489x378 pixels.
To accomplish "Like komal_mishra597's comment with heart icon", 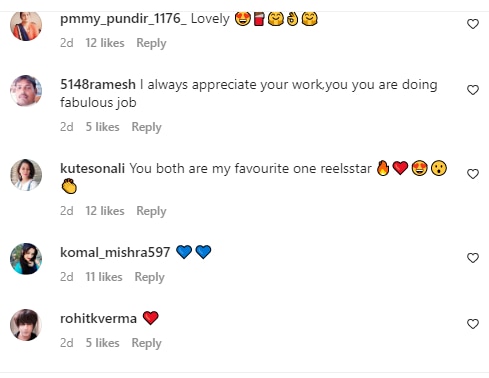I will point(473,258).
